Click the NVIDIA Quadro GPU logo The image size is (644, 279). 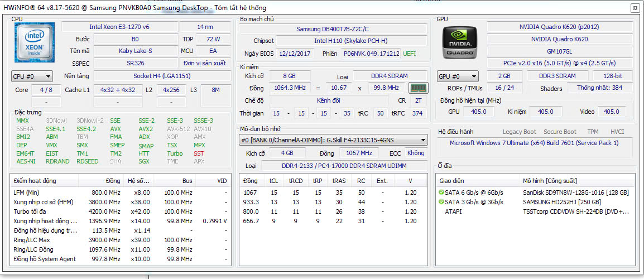pos(460,42)
